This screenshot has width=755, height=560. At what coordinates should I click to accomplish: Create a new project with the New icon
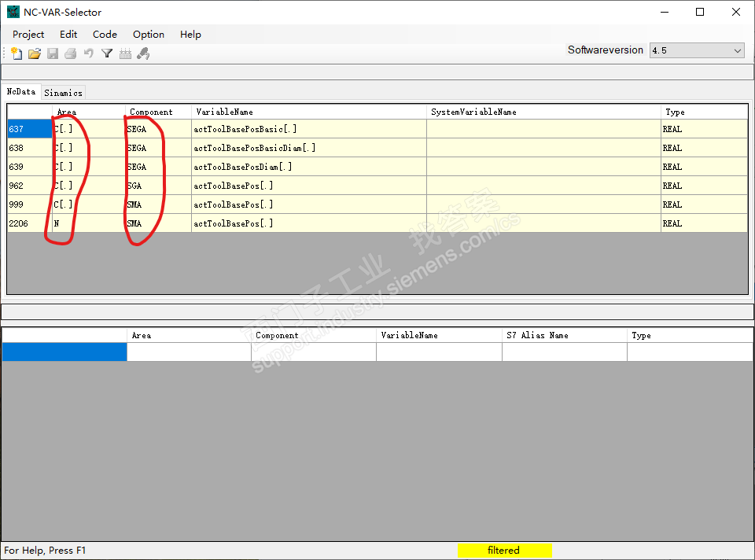[x=17, y=53]
